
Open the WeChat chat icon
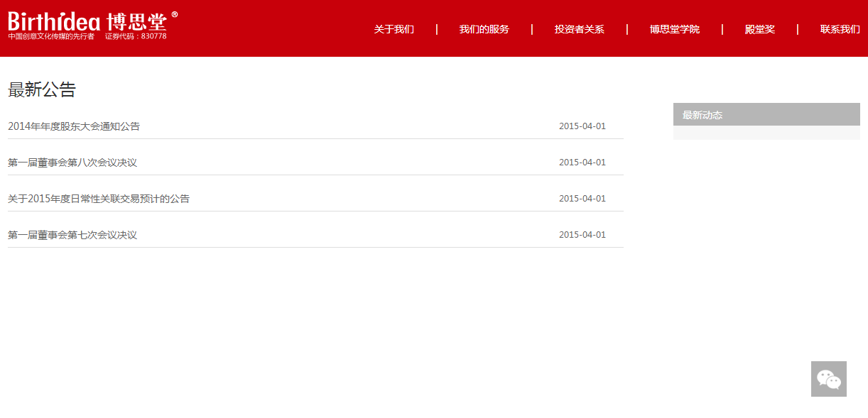click(828, 378)
